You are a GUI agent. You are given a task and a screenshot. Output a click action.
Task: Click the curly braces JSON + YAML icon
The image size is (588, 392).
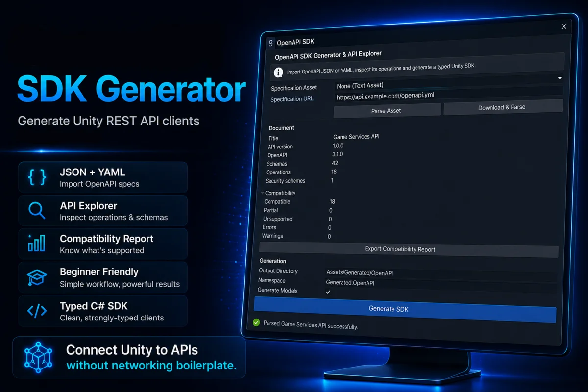pos(37,177)
